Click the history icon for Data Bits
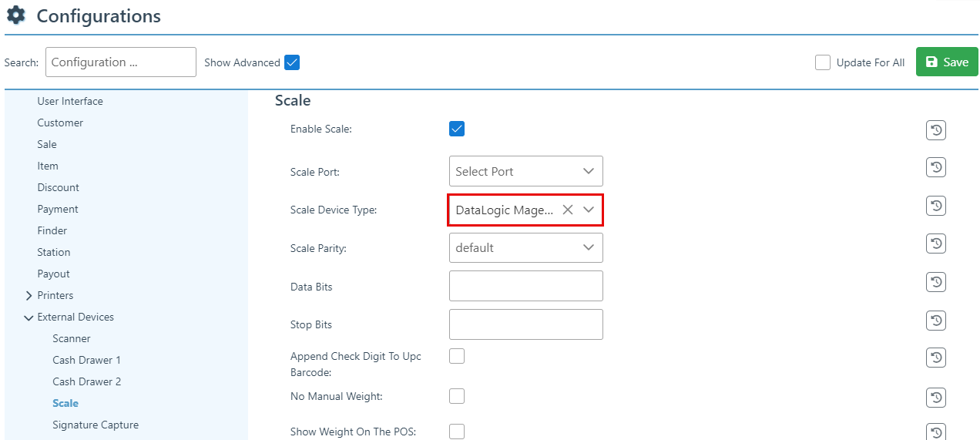Screen dimensions: 980x440 (935, 282)
